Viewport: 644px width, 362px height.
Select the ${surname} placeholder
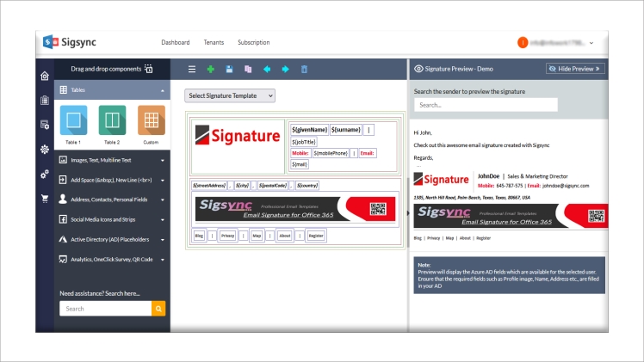(346, 130)
